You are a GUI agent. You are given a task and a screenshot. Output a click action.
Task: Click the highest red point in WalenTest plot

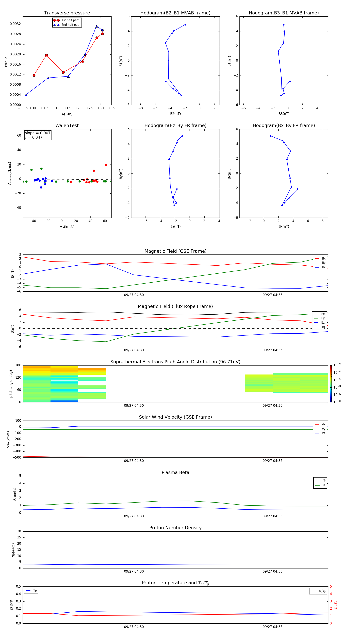106,165
